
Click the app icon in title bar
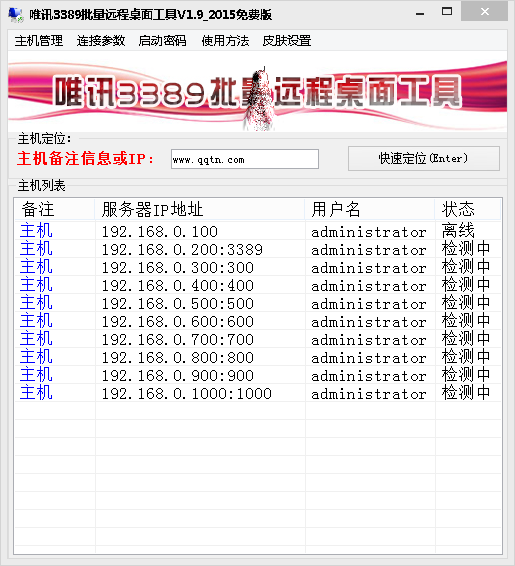[15, 14]
